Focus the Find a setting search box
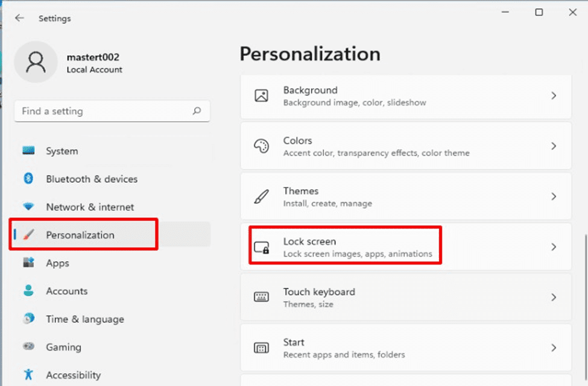Screen dimensions: 588x386 [103, 112]
